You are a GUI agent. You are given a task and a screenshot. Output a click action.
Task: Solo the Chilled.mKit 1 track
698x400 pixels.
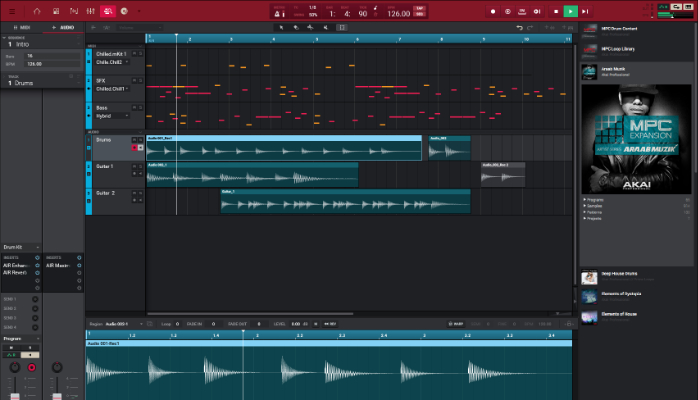(140, 53)
